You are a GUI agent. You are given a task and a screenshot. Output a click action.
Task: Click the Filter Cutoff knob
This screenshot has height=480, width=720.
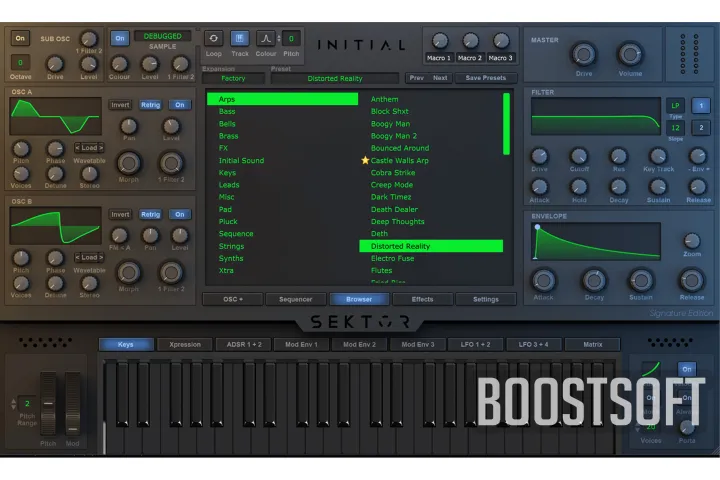tap(579, 156)
